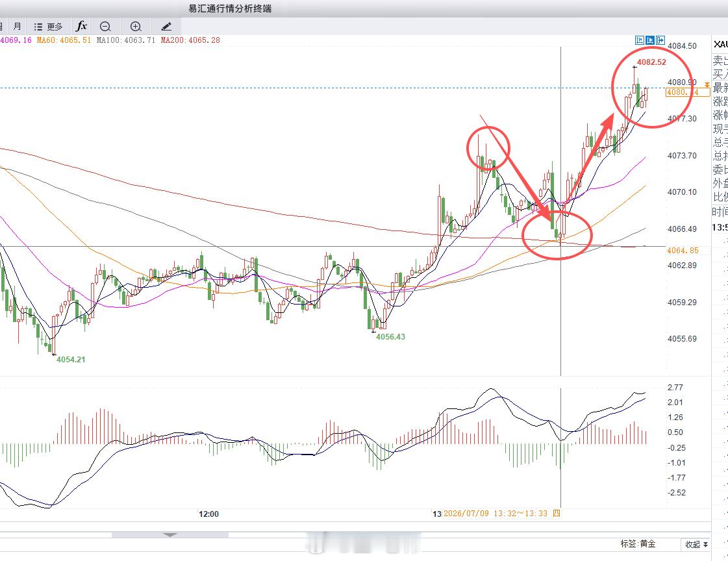Select the pencil drawing tool

166,27
